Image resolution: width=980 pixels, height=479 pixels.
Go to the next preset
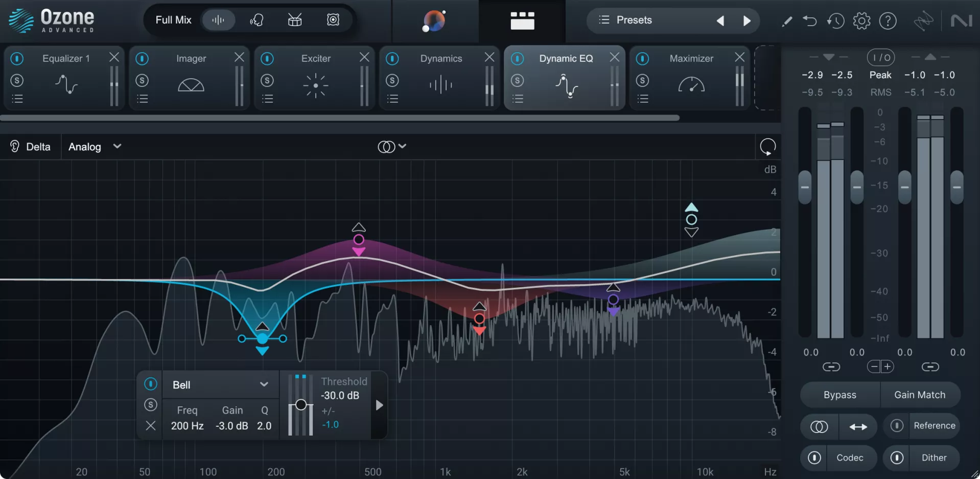click(747, 20)
